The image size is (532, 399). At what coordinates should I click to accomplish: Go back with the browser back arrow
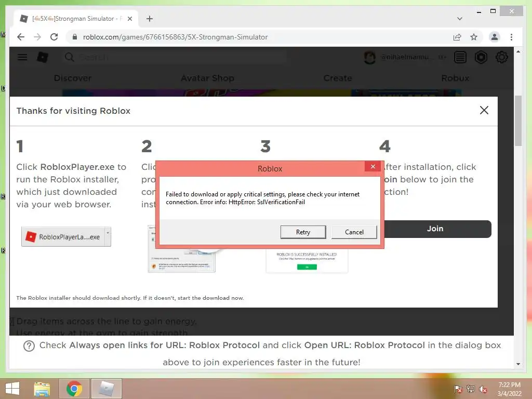pos(21,37)
